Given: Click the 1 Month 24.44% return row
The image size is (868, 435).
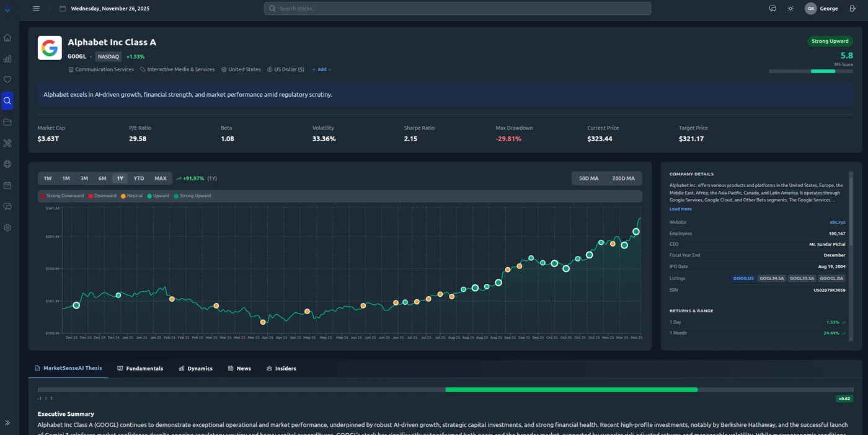Looking at the screenshot, I should 758,333.
